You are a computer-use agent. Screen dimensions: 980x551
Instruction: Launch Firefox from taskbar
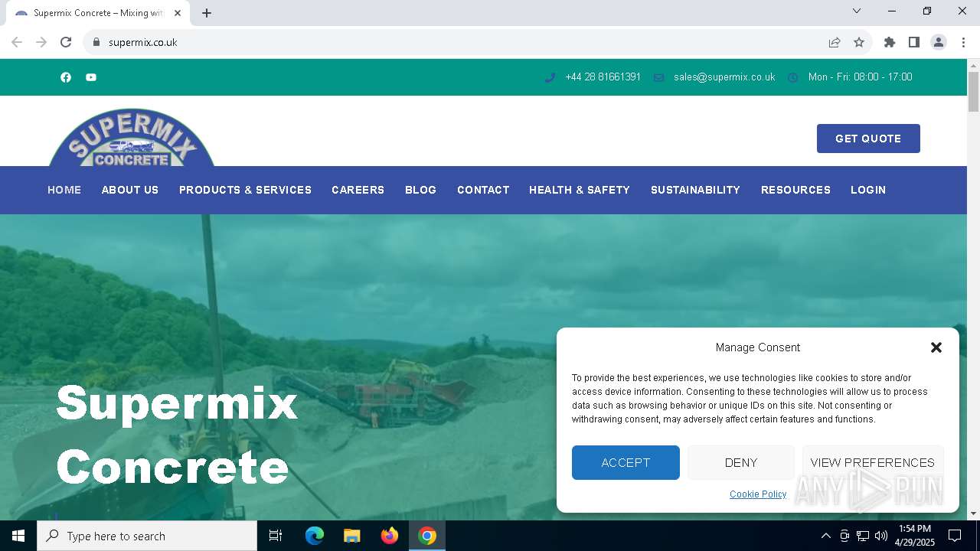coord(390,536)
